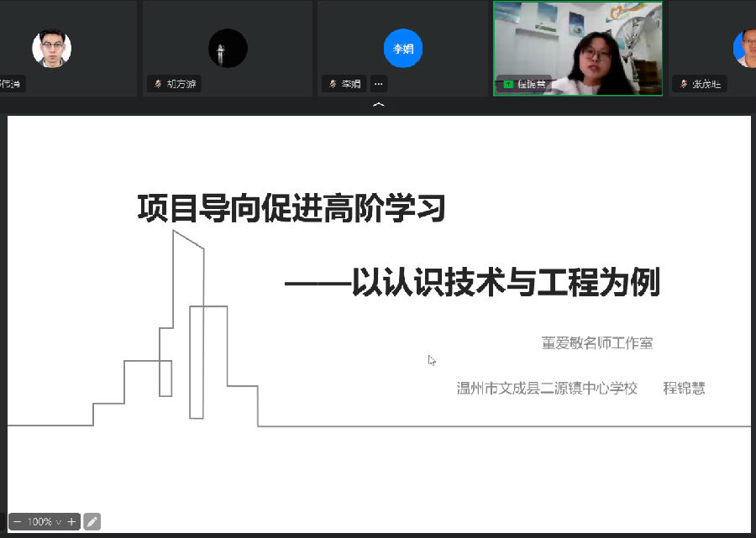Activate the pencil annotation tool
The width and height of the screenshot is (756, 538).
pos(92,522)
